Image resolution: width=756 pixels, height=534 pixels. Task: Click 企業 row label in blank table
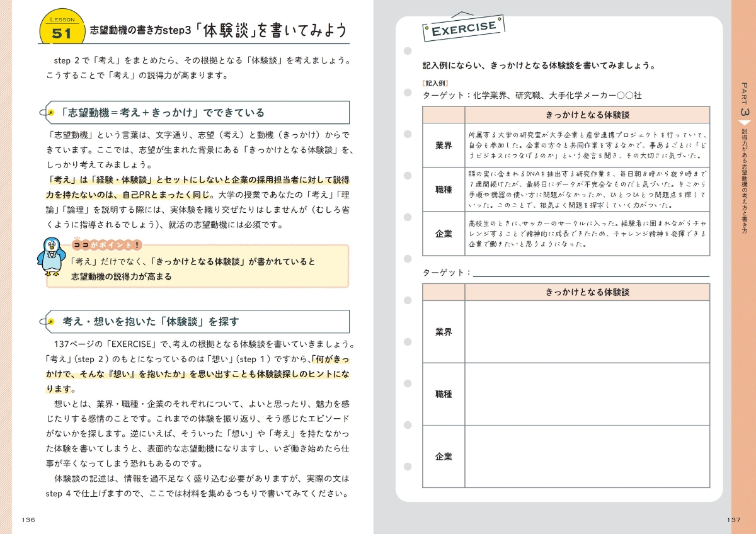point(444,457)
